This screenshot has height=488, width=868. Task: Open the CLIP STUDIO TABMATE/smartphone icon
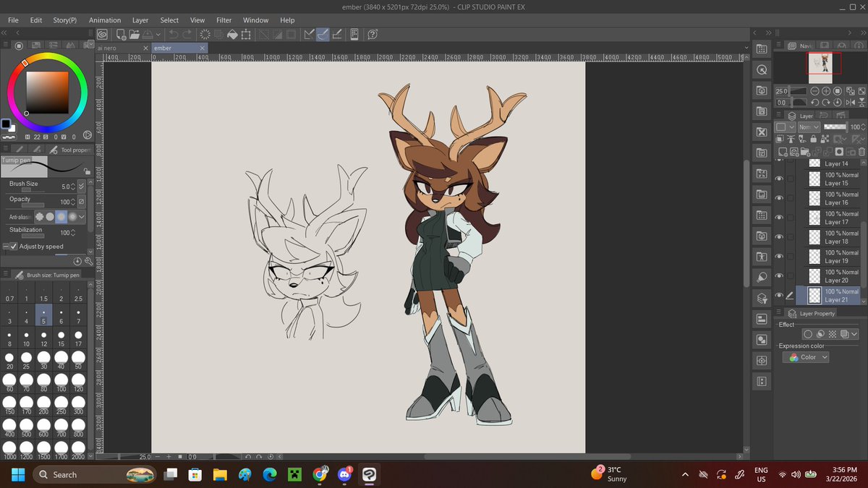click(354, 34)
